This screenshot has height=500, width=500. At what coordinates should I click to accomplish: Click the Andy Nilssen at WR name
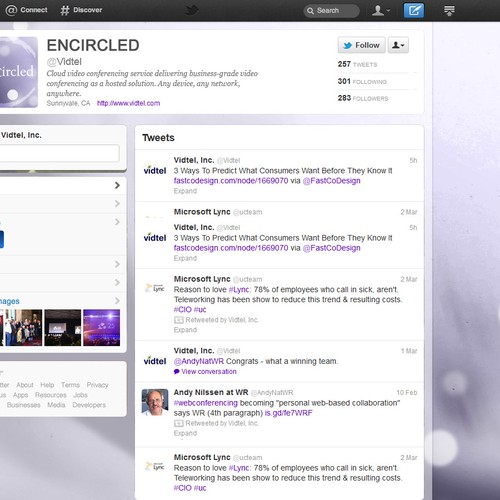pos(211,392)
